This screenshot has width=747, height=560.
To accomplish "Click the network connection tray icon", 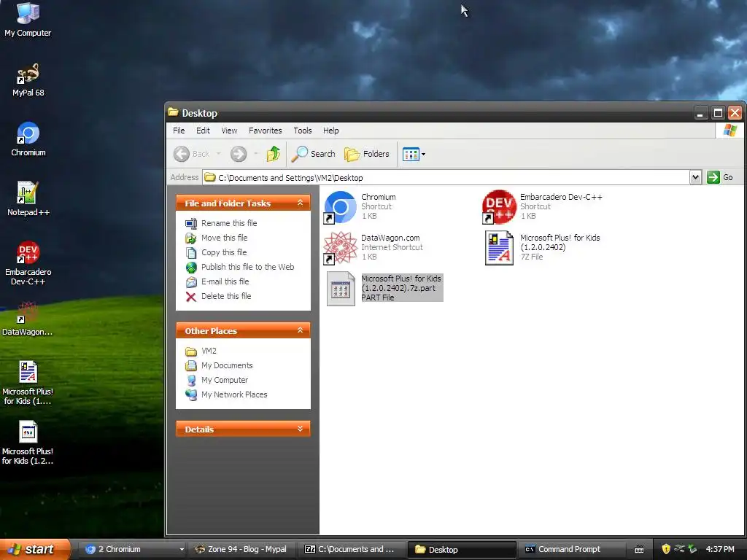I will (679, 549).
